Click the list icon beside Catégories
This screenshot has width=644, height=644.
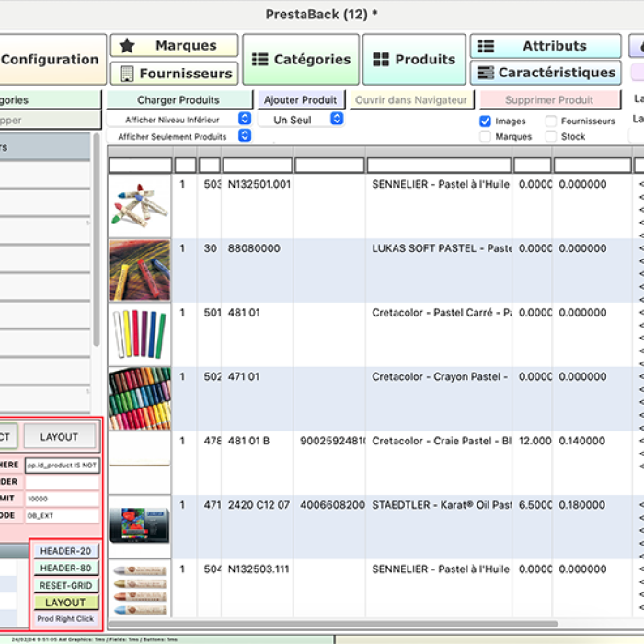coord(260,60)
